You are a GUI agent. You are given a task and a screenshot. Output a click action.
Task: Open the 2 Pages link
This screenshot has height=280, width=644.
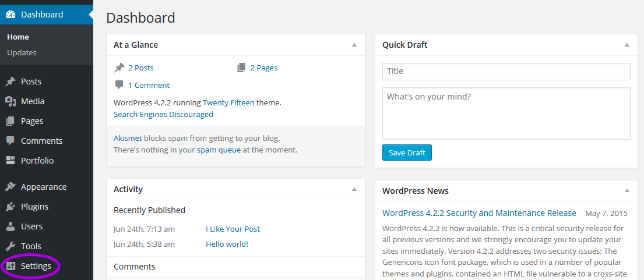pos(263,68)
